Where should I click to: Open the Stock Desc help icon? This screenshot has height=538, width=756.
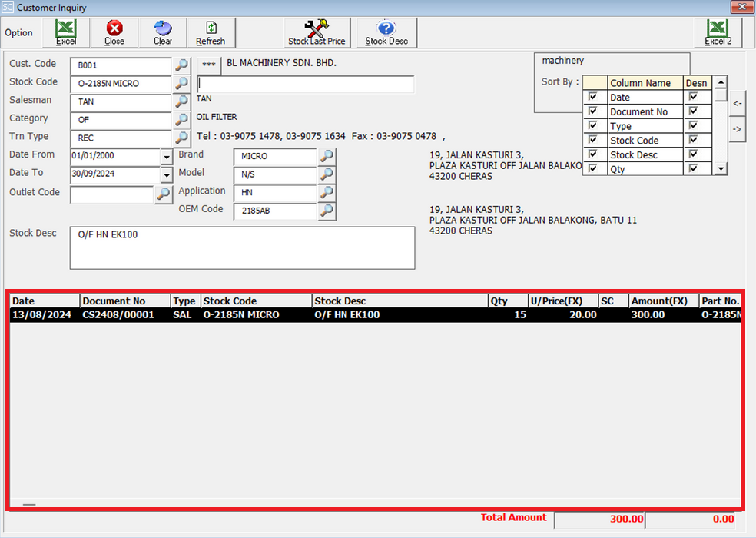386,32
